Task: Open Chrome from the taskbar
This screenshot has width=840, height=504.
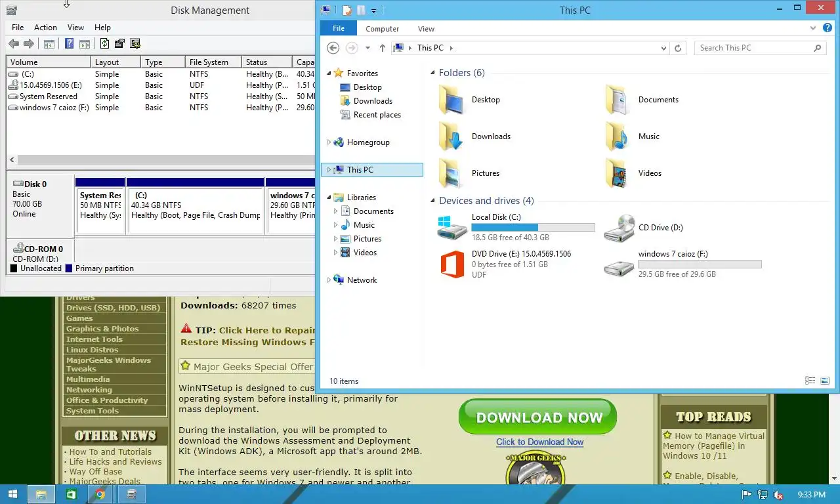Action: [100, 494]
